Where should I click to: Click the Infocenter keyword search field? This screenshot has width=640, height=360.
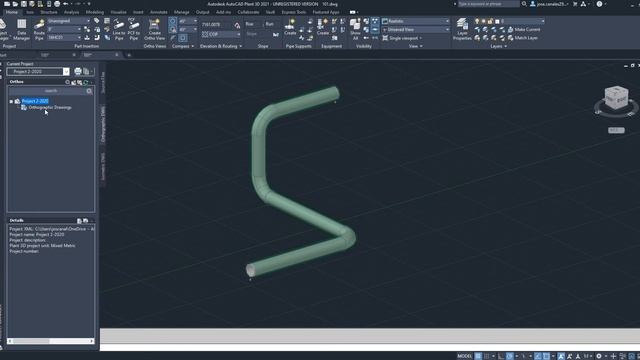488,4
